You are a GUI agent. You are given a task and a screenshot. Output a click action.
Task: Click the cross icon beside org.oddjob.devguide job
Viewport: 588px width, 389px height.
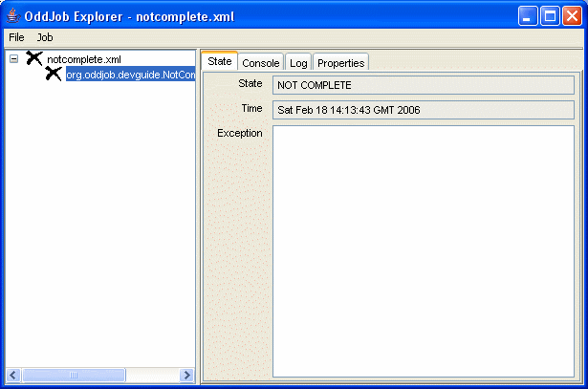click(x=54, y=74)
